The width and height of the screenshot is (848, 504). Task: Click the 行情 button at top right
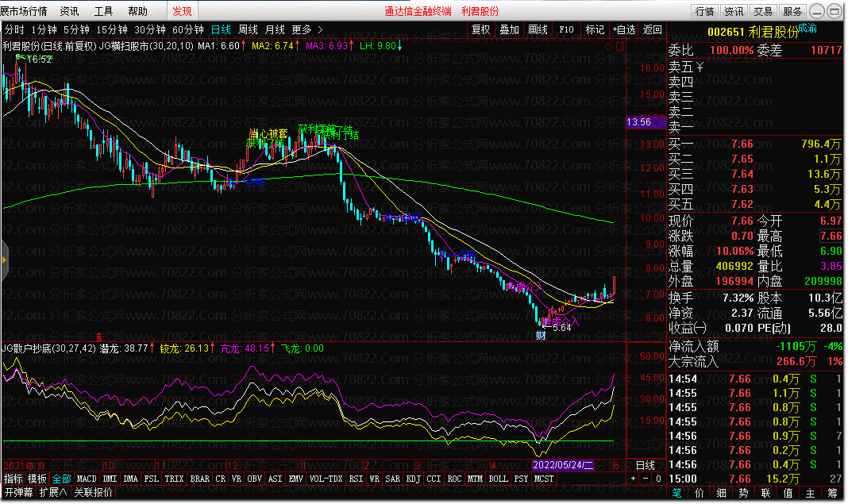click(705, 11)
